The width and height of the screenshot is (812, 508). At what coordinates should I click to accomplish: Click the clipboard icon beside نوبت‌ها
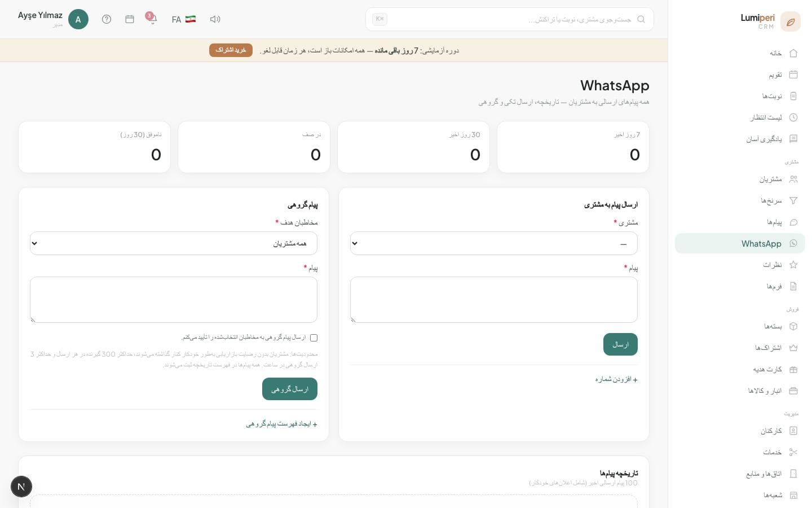(x=793, y=96)
